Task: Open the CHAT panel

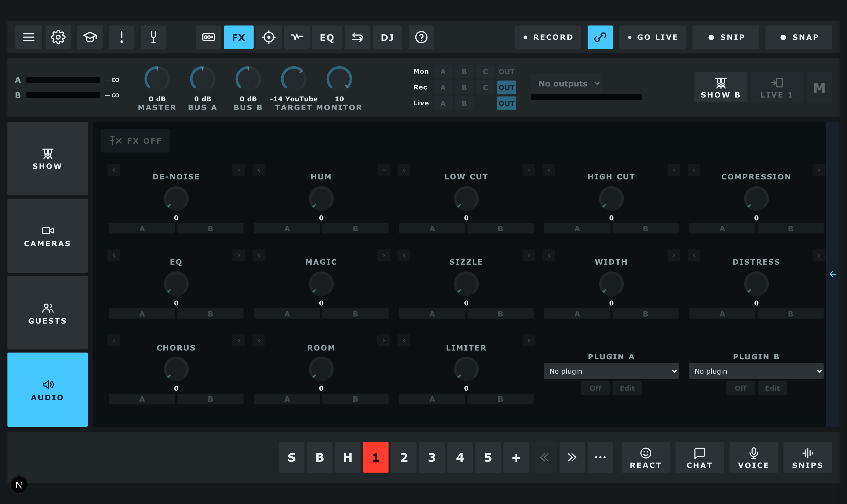Action: pos(700,457)
